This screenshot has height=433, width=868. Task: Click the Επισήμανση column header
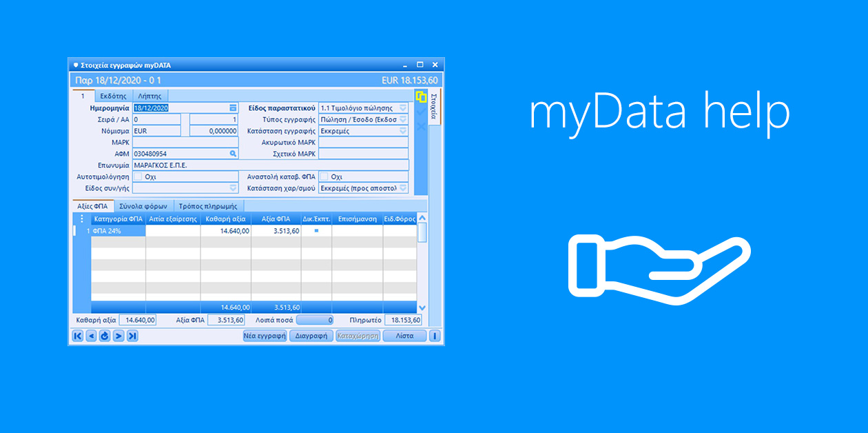tap(358, 219)
